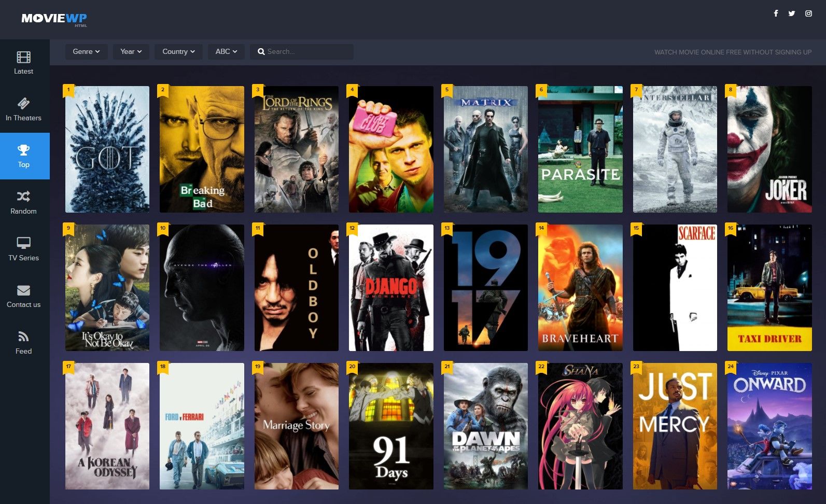Open the Facebook social icon
Screen dimensions: 826x504
(776, 13)
